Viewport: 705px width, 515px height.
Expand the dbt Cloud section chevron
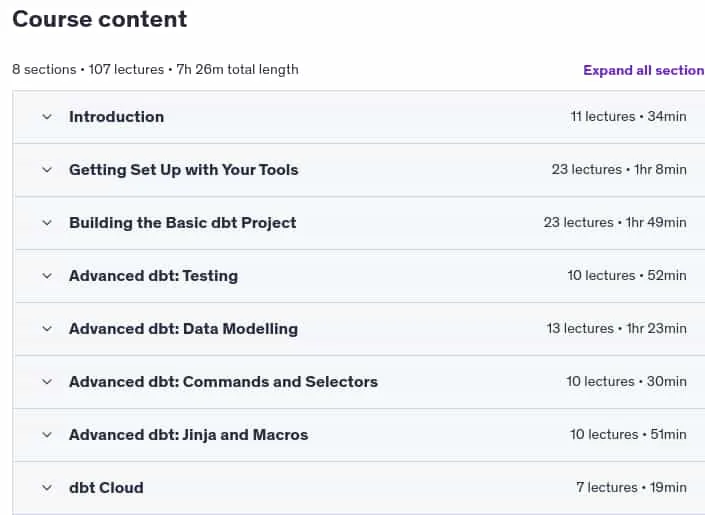47,488
